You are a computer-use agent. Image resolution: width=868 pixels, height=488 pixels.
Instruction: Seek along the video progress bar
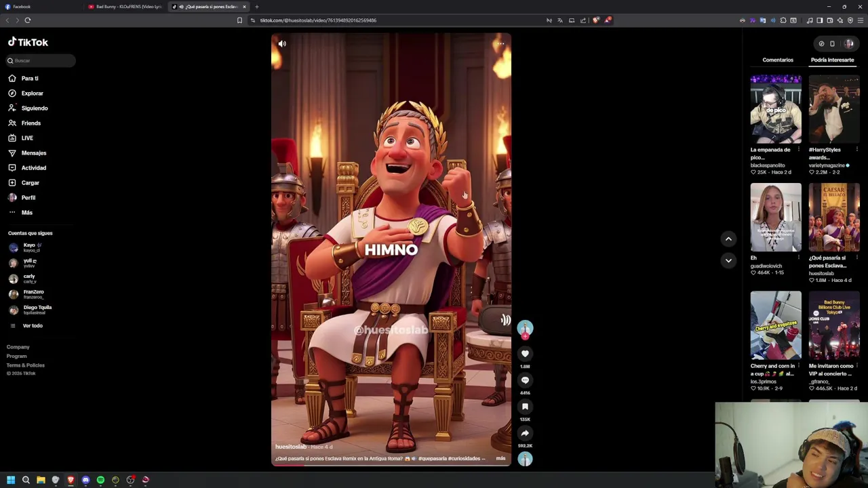point(391,466)
